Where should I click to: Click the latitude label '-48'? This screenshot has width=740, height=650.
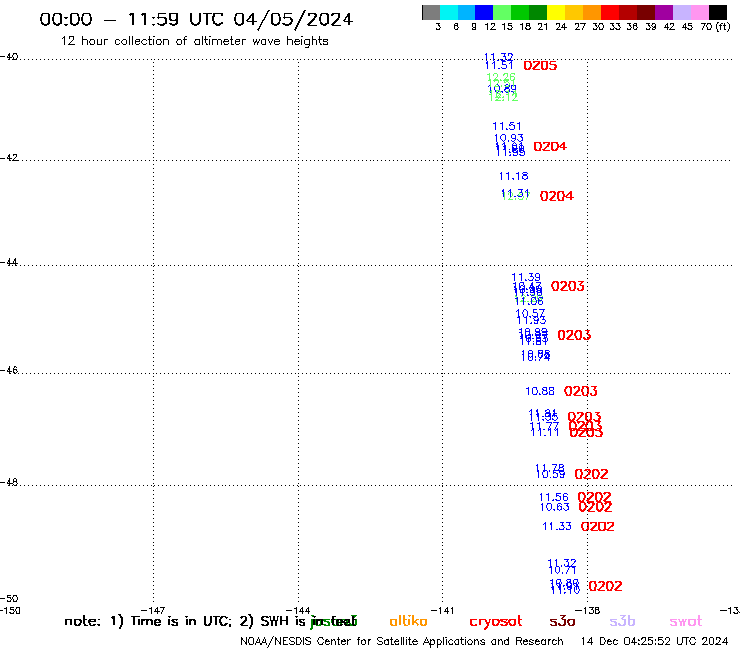point(9,482)
